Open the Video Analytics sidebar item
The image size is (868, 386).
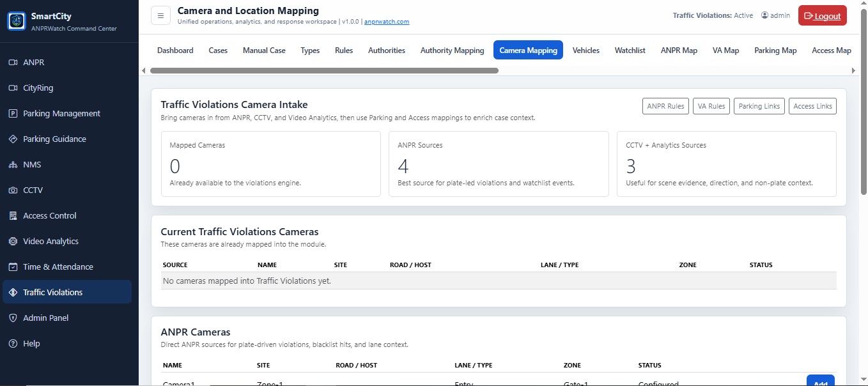coord(67,242)
